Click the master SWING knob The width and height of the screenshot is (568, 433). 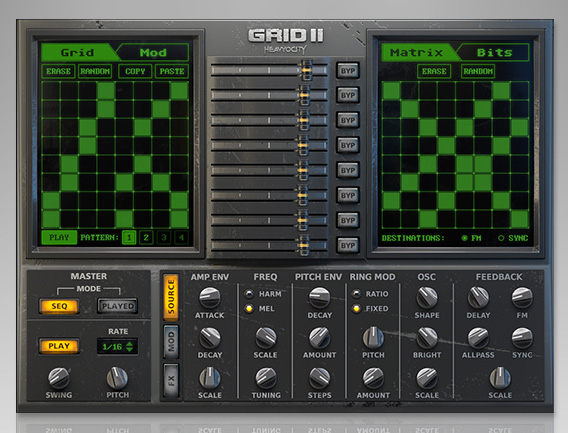coord(59,378)
